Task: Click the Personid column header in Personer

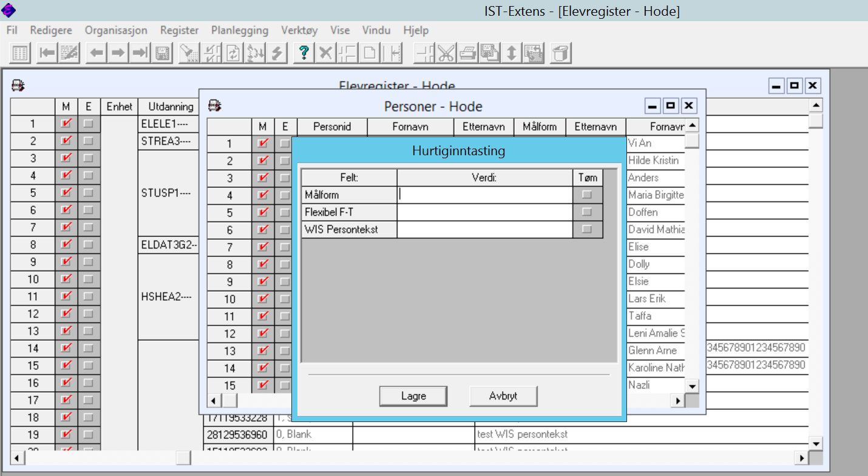Action: 332,127
